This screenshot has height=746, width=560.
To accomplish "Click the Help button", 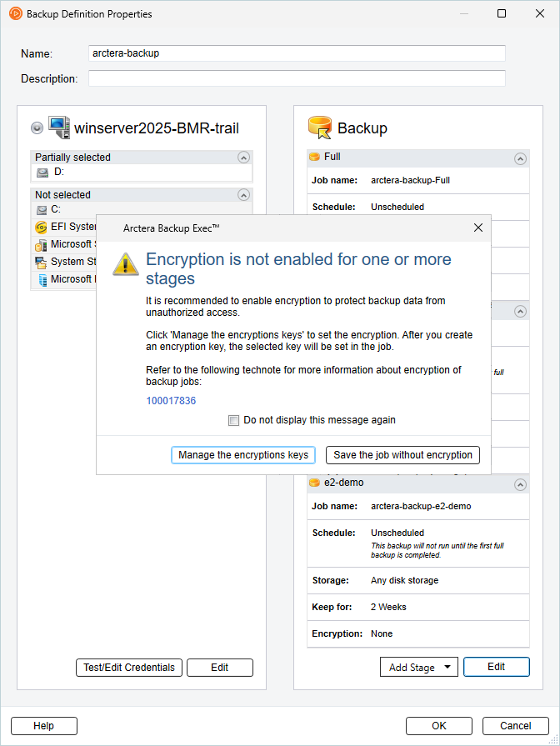I will (x=44, y=726).
